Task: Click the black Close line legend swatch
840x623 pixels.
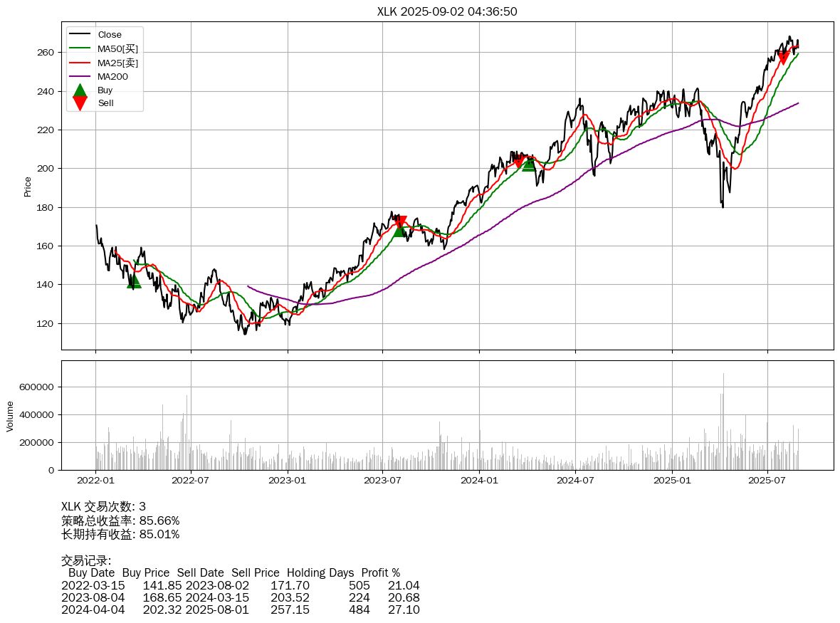Action: click(80, 35)
